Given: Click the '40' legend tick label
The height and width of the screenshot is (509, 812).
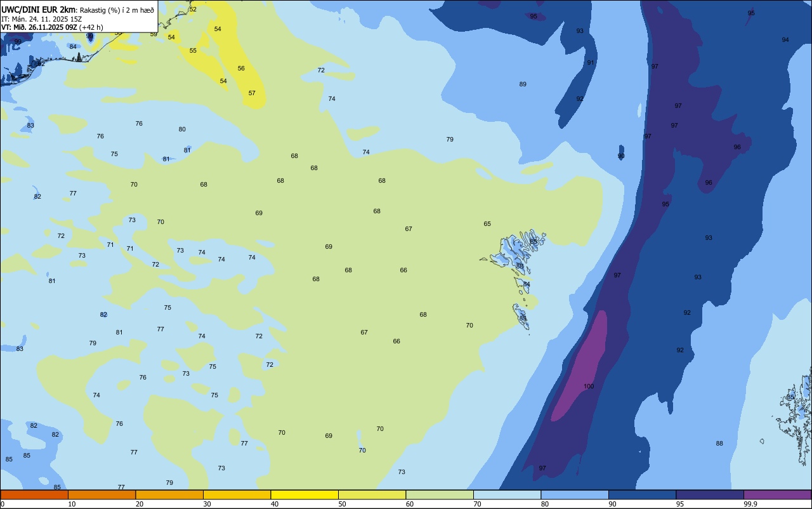Looking at the screenshot, I should click(275, 504).
